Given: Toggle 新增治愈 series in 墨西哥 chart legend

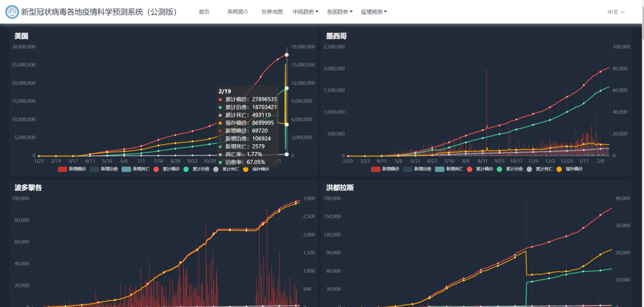Looking at the screenshot, I should click(x=417, y=169).
